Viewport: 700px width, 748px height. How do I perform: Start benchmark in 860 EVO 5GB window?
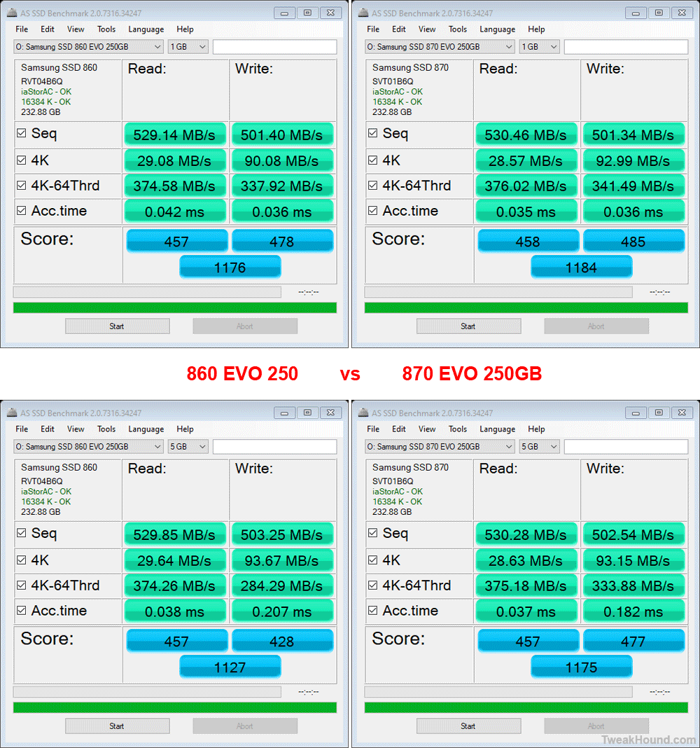click(118, 726)
